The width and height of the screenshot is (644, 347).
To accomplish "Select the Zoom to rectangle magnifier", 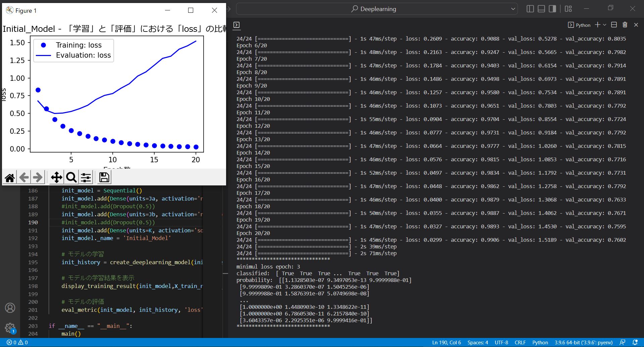I will pos(71,177).
